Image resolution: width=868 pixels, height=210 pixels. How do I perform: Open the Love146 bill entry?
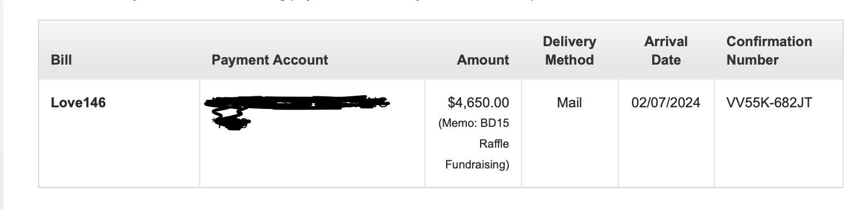click(x=78, y=103)
